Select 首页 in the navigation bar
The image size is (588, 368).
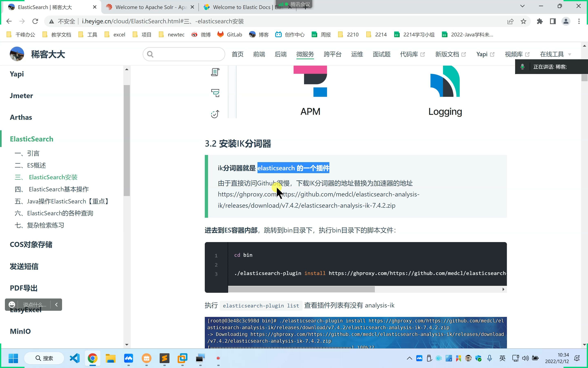[x=237, y=54]
